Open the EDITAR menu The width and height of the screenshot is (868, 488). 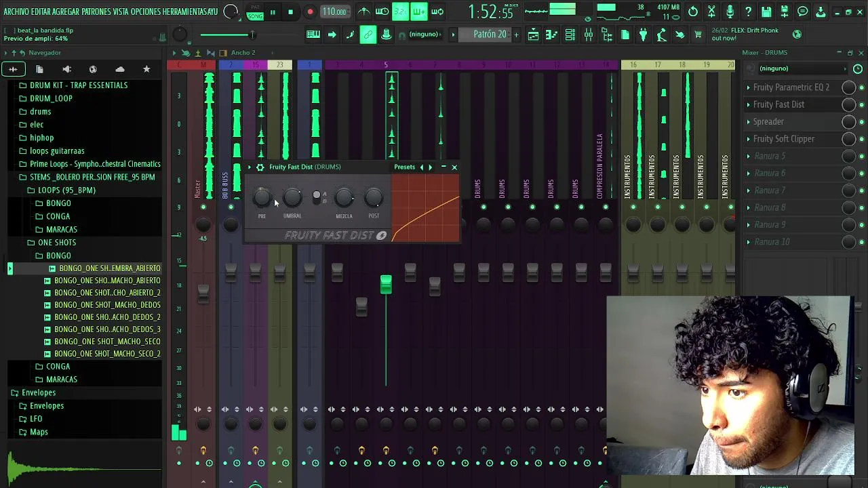pyautogui.click(x=41, y=12)
